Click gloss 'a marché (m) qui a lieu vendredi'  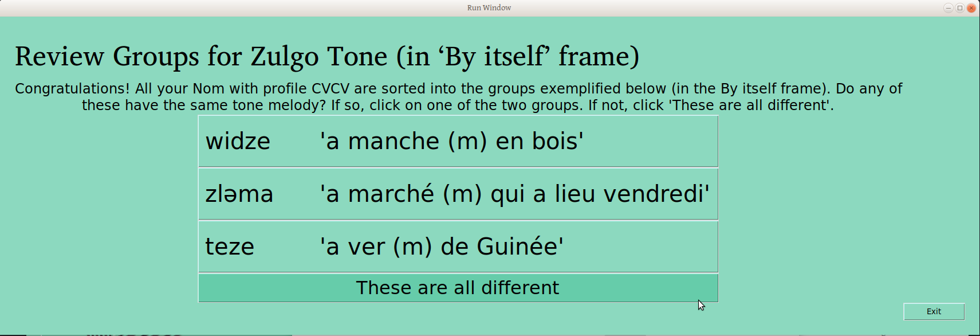pos(514,194)
